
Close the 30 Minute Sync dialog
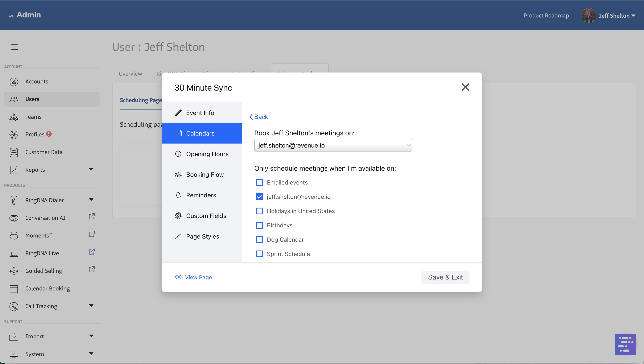(x=465, y=87)
